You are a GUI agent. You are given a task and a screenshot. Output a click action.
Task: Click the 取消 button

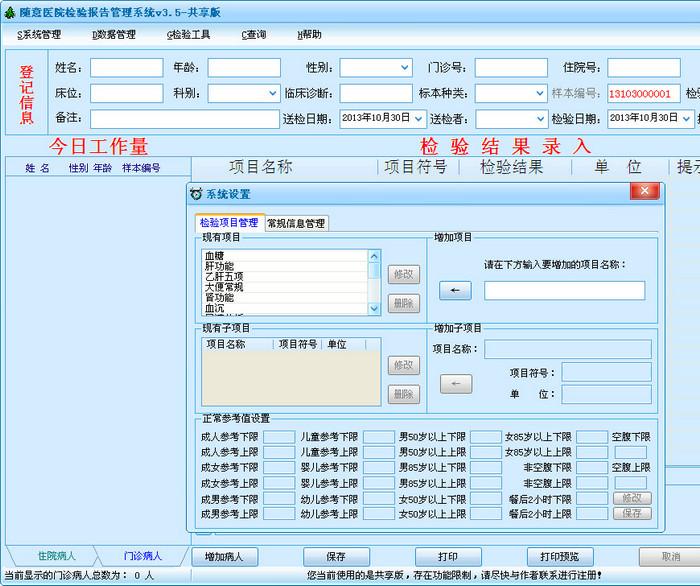point(670,557)
